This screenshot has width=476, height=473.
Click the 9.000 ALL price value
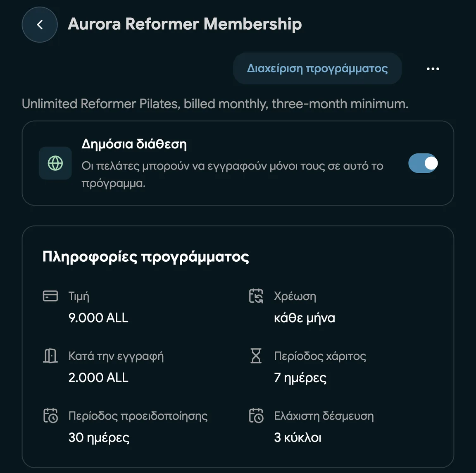[98, 318]
